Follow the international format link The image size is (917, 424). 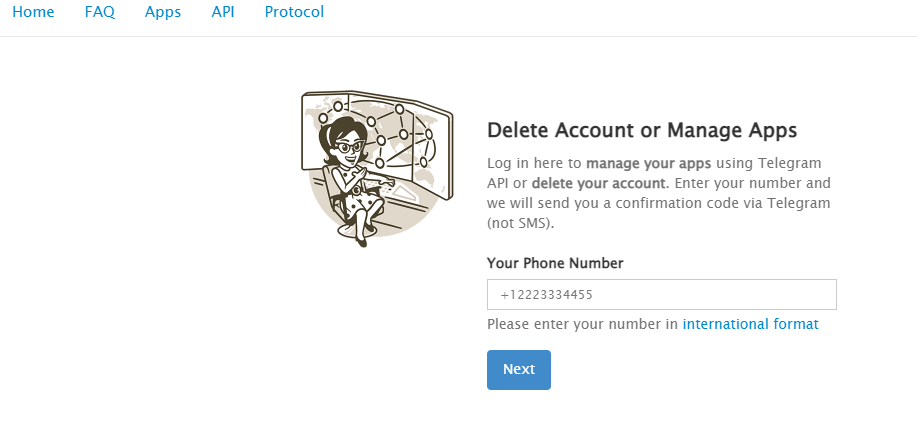[750, 324]
